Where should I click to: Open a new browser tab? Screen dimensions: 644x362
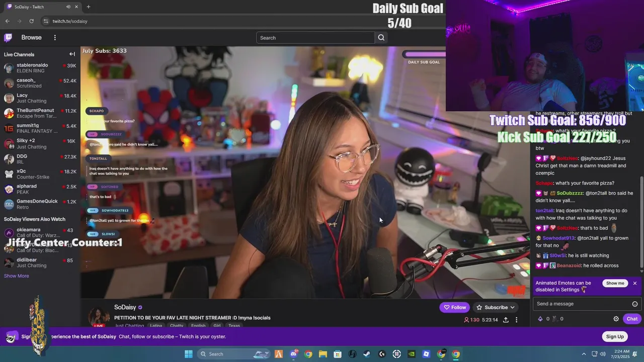pyautogui.click(x=89, y=7)
